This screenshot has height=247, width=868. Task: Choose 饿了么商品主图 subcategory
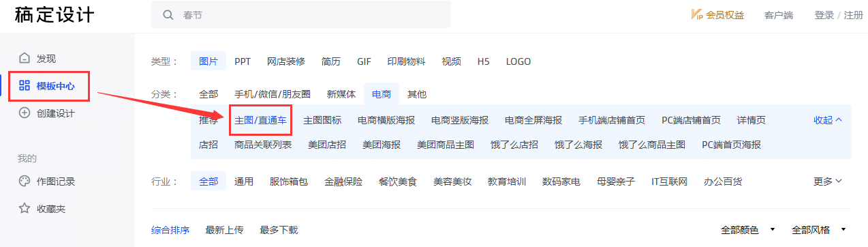[x=652, y=145]
